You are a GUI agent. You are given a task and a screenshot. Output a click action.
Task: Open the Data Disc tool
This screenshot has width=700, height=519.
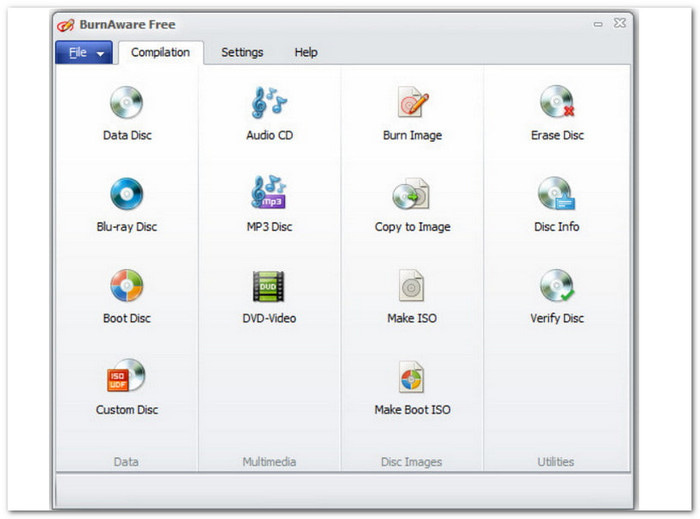(127, 113)
